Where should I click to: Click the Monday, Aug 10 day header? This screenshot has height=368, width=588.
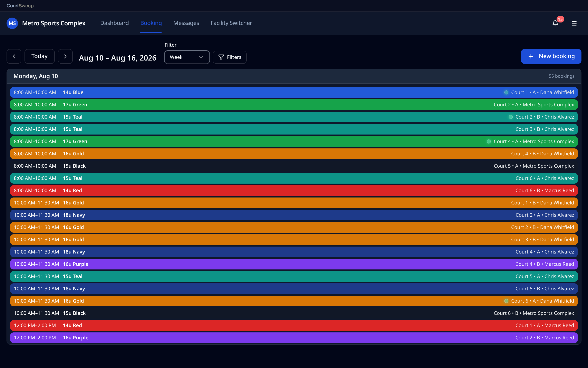(x=36, y=76)
